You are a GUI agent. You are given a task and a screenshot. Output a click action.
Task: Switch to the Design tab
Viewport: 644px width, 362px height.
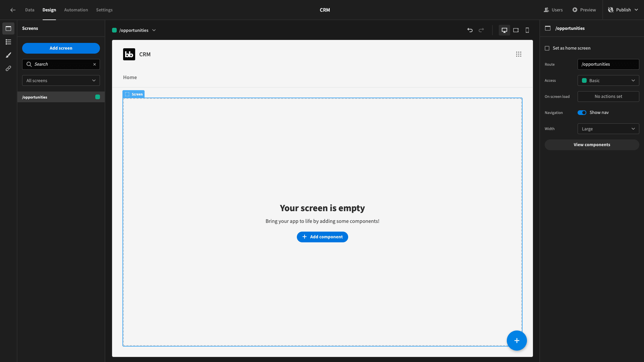[49, 10]
